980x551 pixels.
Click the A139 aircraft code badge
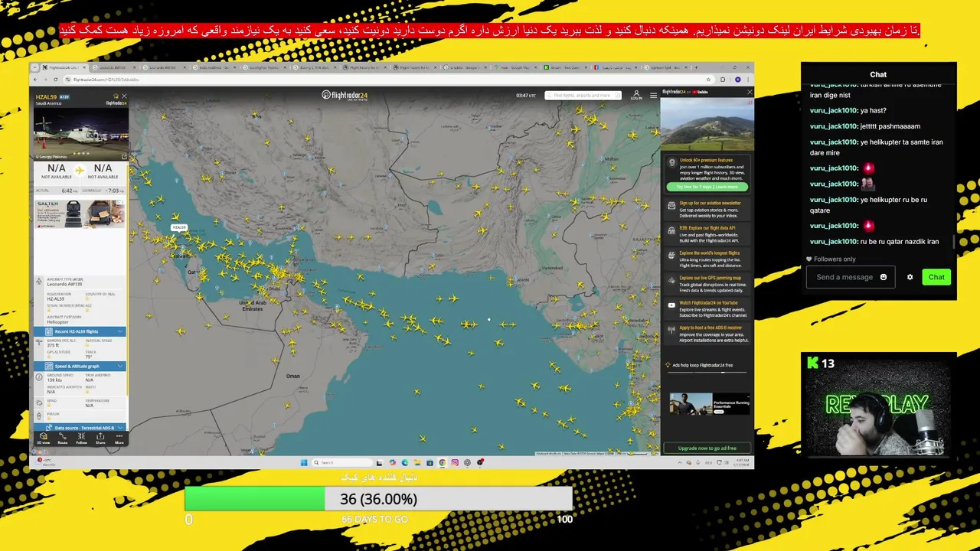pos(64,97)
